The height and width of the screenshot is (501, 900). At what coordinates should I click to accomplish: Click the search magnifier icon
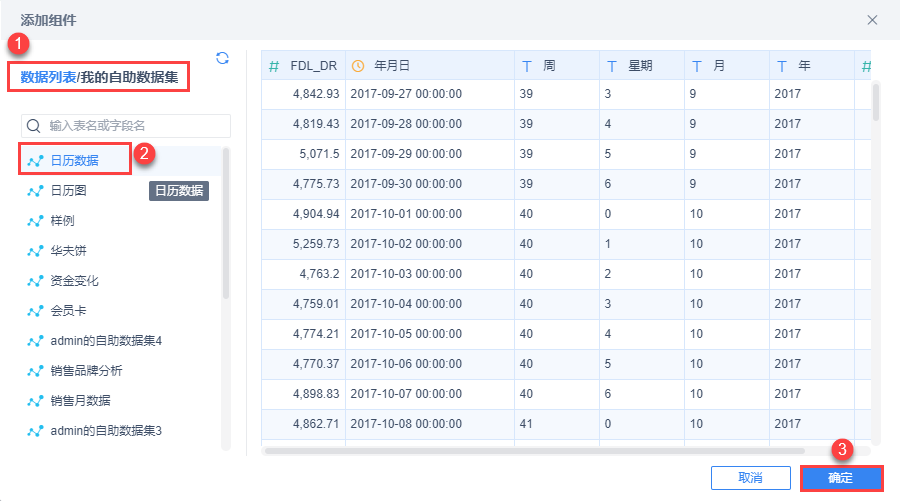pyautogui.click(x=34, y=126)
